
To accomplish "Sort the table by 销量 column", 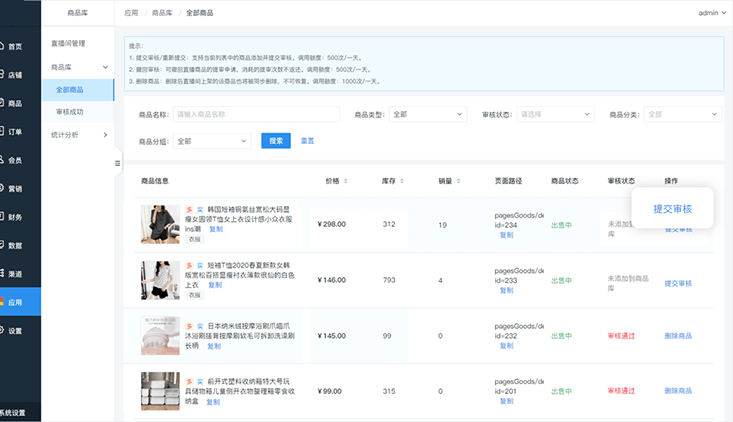I will [x=449, y=181].
